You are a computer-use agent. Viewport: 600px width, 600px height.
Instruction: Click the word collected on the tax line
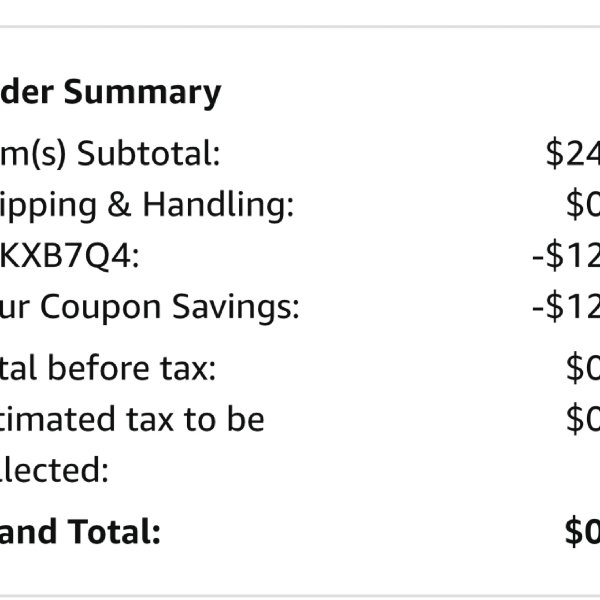click(x=54, y=470)
